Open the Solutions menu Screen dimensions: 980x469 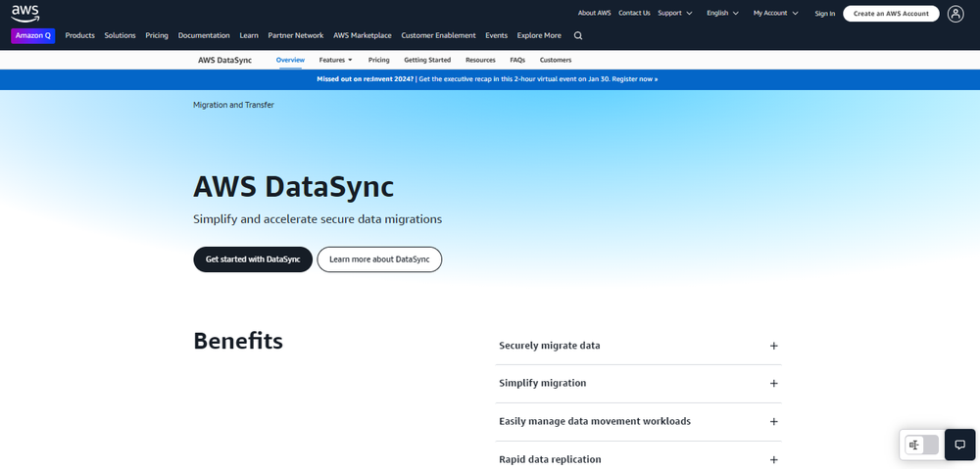click(x=120, y=35)
